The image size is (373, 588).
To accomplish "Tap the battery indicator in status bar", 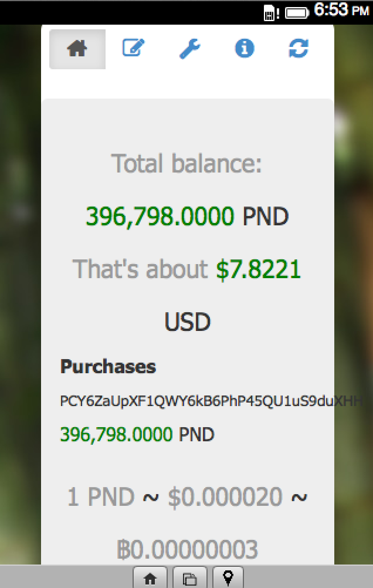I will coord(297,12).
